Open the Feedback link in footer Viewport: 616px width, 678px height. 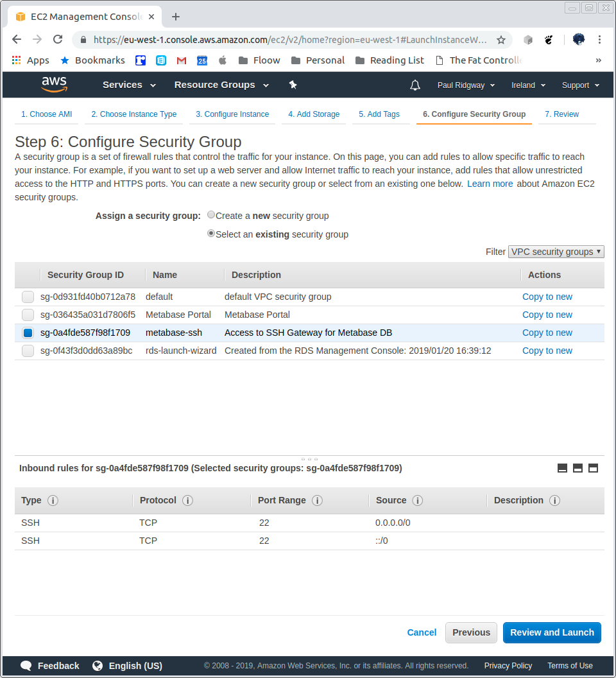click(x=50, y=666)
